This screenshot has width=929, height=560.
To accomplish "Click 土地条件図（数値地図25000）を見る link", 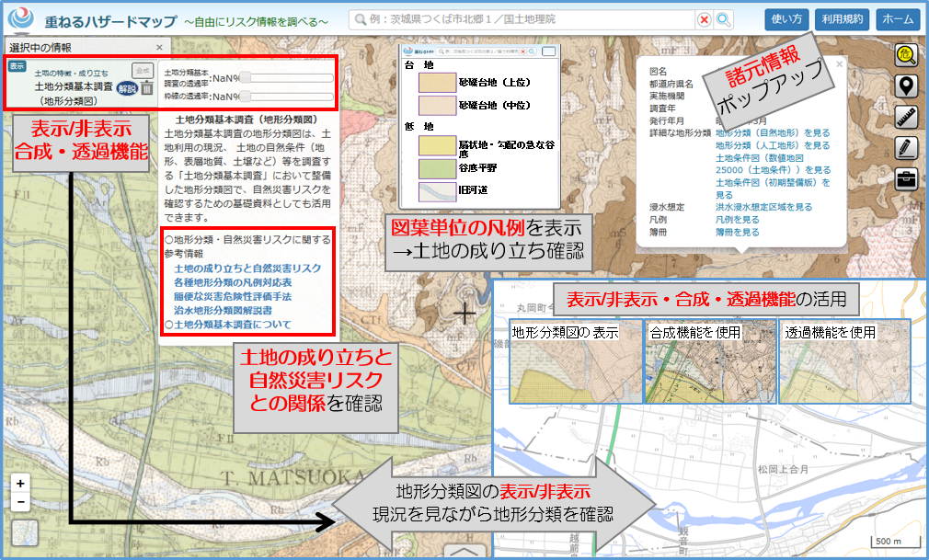I will (x=773, y=164).
